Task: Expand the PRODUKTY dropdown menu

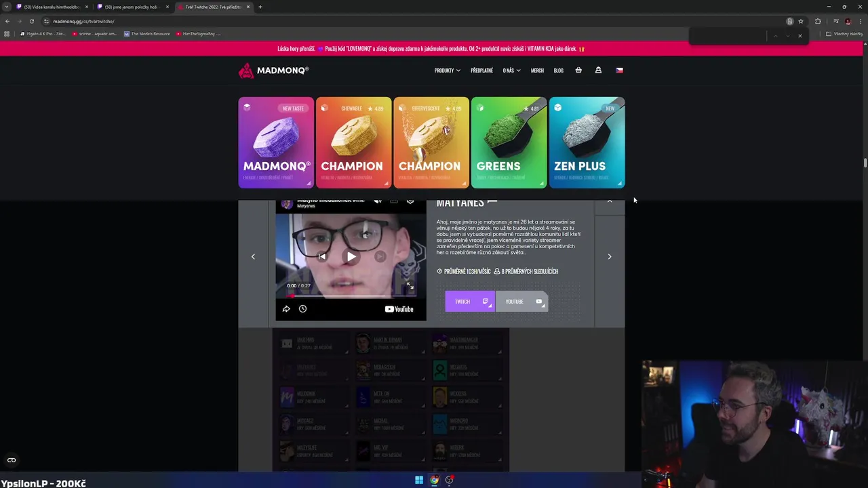Action: pyautogui.click(x=447, y=70)
